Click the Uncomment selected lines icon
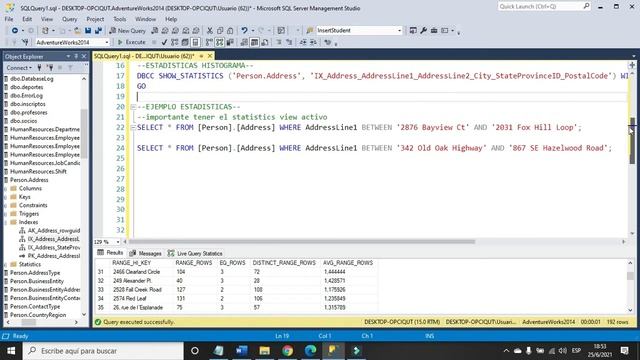This screenshot has width=640, height=360. 289,42
